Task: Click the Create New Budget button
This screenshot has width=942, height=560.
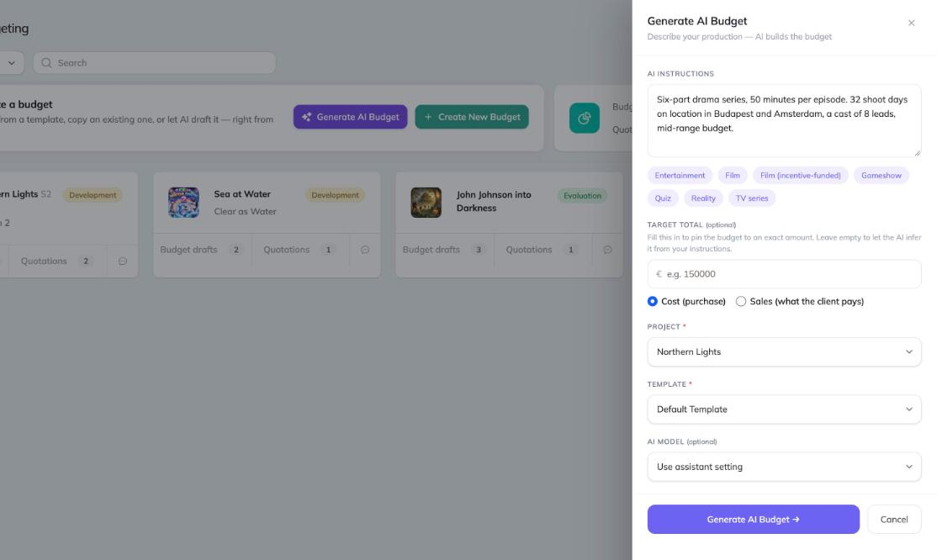Action: [472, 117]
